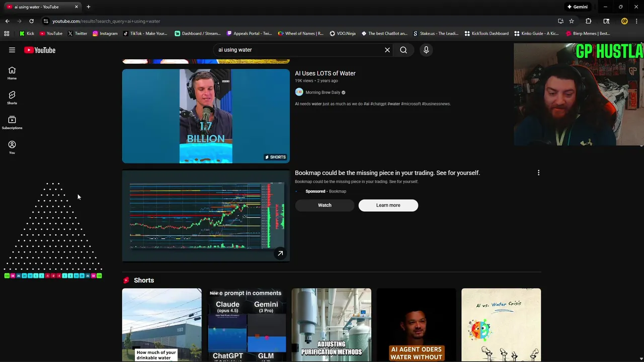
Task: Open the 'Adjusting purification methods' Short
Action: coord(332,325)
